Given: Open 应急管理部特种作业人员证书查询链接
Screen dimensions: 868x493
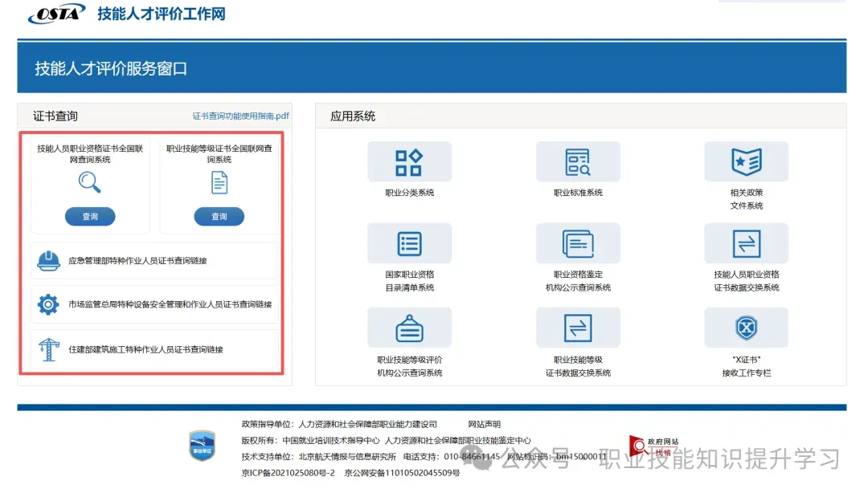Looking at the screenshot, I should tap(154, 261).
